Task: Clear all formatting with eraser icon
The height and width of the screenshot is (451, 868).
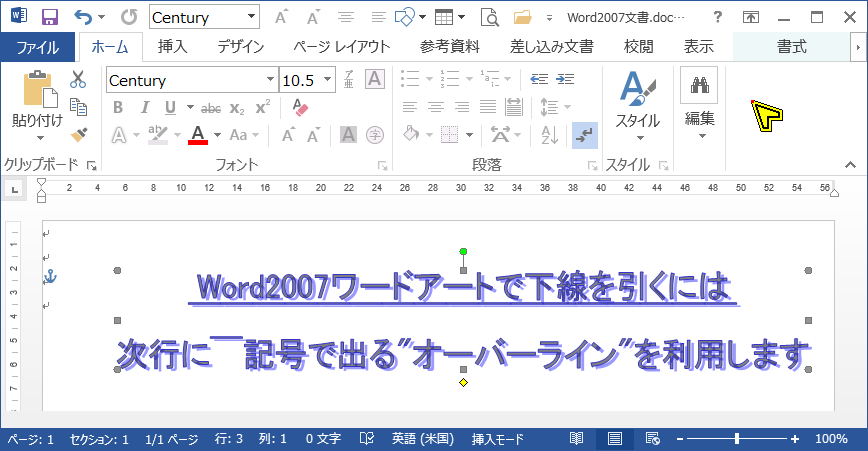Action: pos(299,107)
